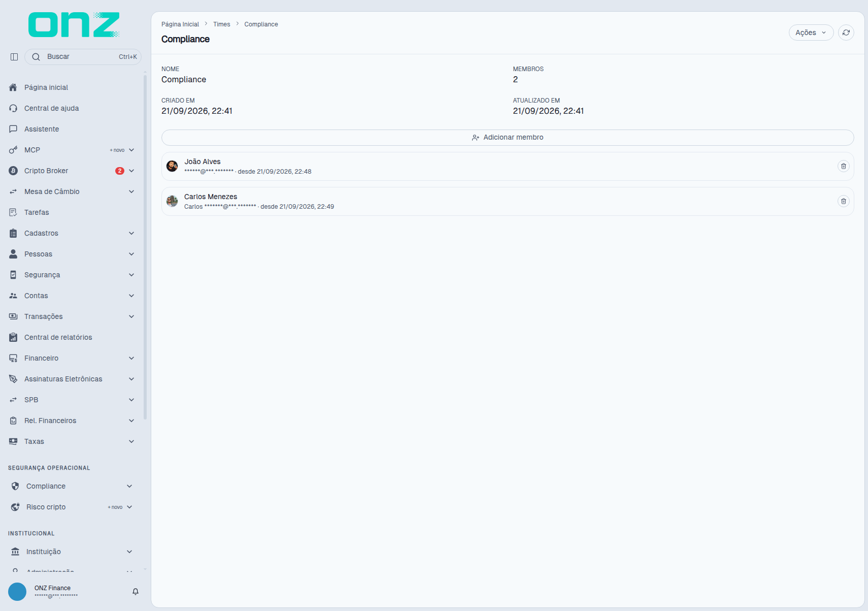This screenshot has width=868, height=611.
Task: Click the headset icon for Central de ajuda
Action: click(13, 108)
